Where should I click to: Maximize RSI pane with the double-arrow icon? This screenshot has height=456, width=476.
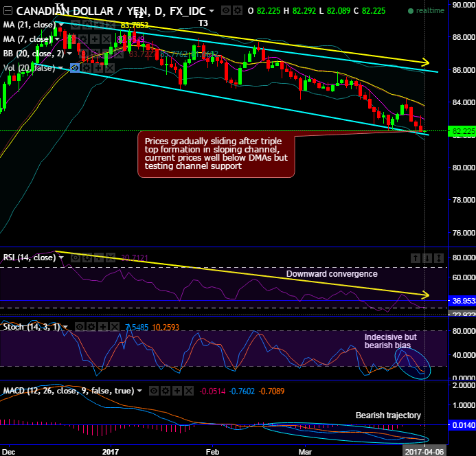click(439, 258)
